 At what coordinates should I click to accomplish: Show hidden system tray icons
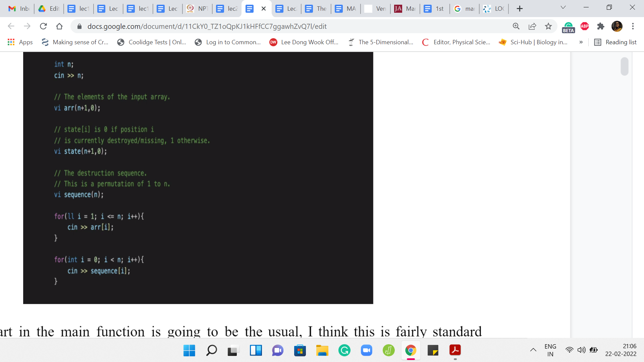click(x=533, y=350)
